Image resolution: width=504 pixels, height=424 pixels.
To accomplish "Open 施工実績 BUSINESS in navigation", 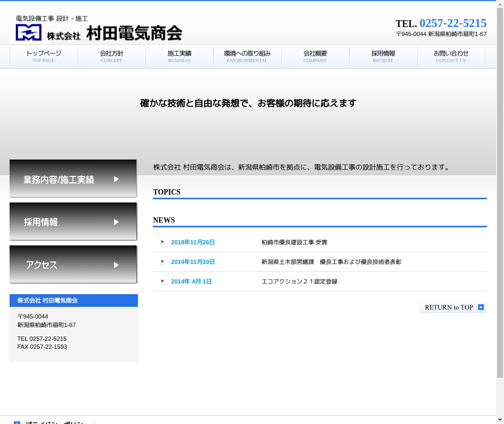I will point(179,56).
